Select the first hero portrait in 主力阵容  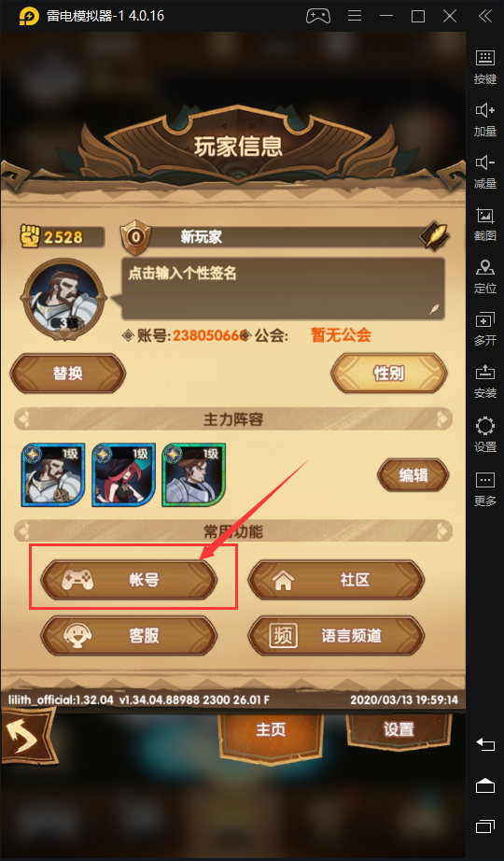click(53, 475)
